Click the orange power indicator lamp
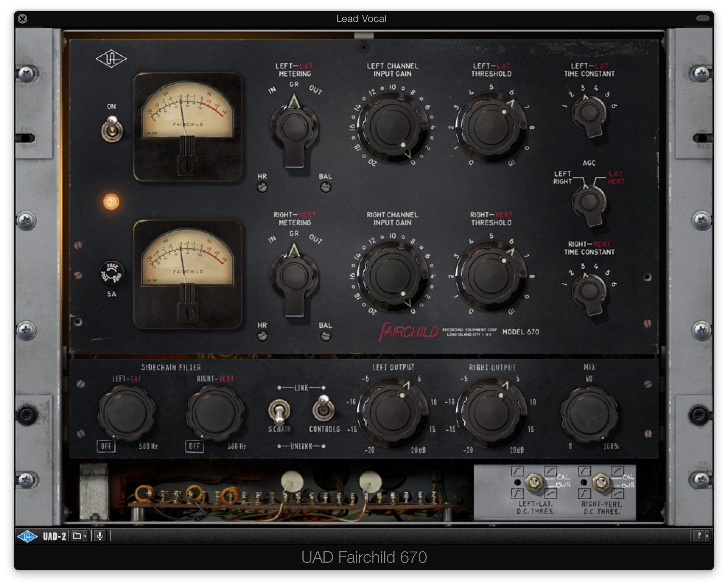 tap(111, 202)
